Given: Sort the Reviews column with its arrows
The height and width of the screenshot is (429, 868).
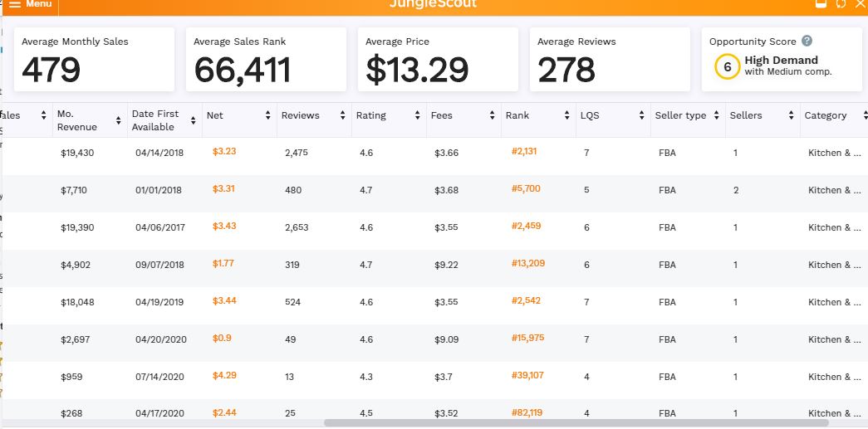Looking at the screenshot, I should point(342,115).
